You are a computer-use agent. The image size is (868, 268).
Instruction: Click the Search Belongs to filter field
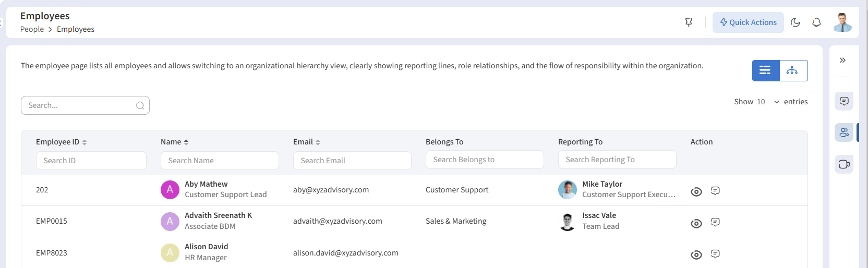coord(485,160)
